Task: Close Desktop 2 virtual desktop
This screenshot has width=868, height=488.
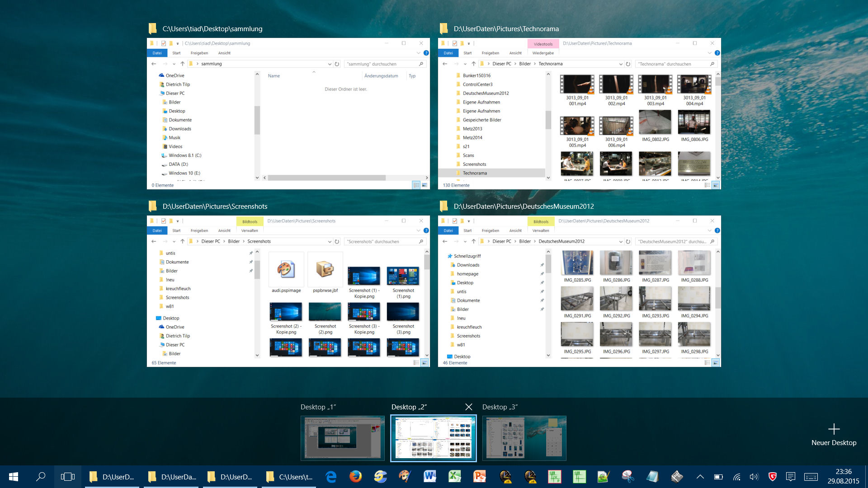Action: [x=468, y=407]
